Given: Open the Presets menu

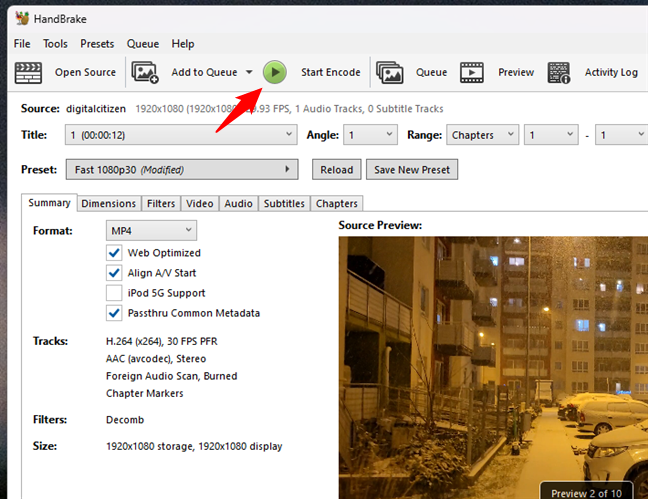Looking at the screenshot, I should coord(97,44).
